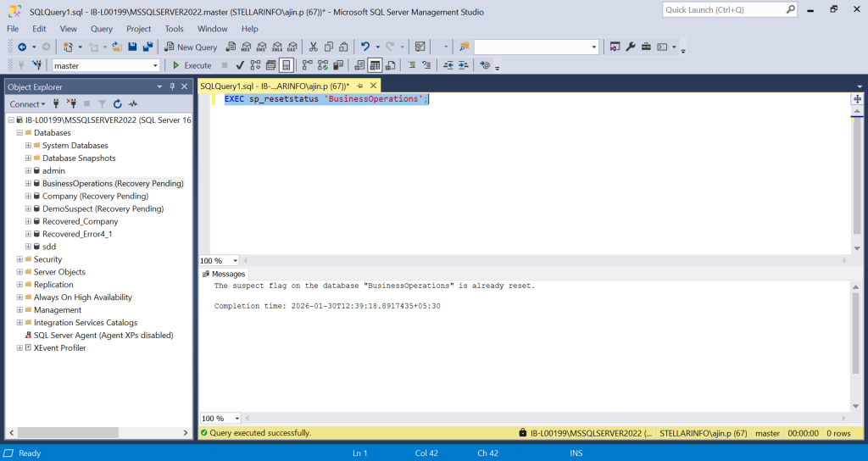
Task: Click the Save All toolbar icon
Action: (147, 47)
